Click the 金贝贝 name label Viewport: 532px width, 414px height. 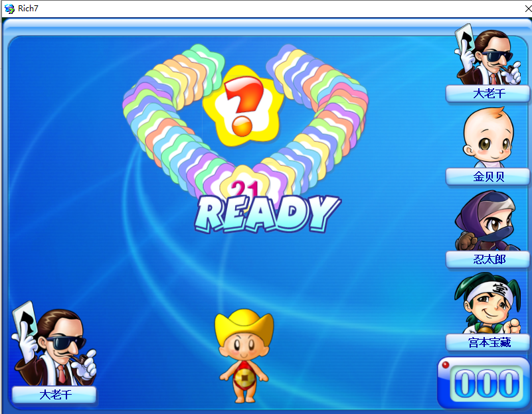488,176
